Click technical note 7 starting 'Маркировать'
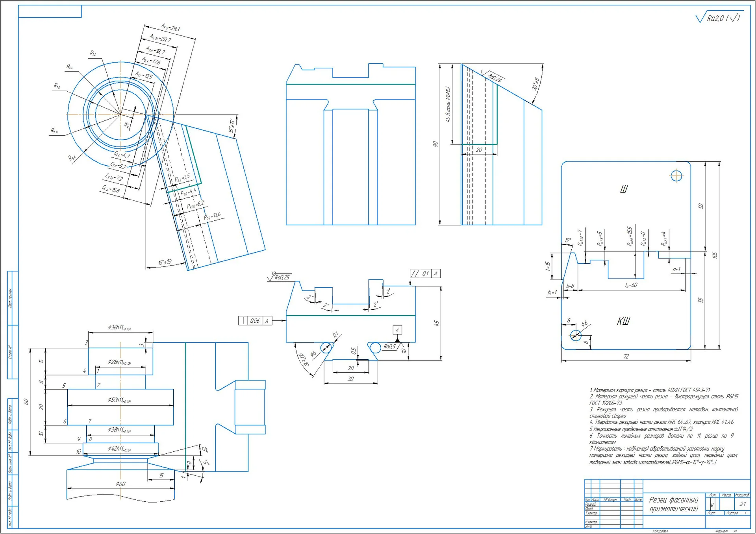This screenshot has height=534, width=756. tap(663, 455)
